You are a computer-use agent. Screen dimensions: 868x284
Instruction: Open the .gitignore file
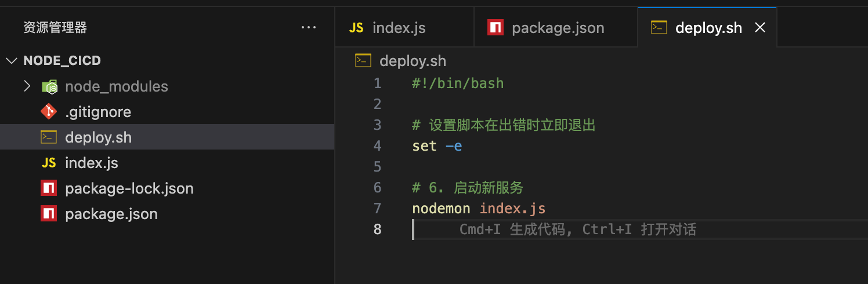(98, 112)
